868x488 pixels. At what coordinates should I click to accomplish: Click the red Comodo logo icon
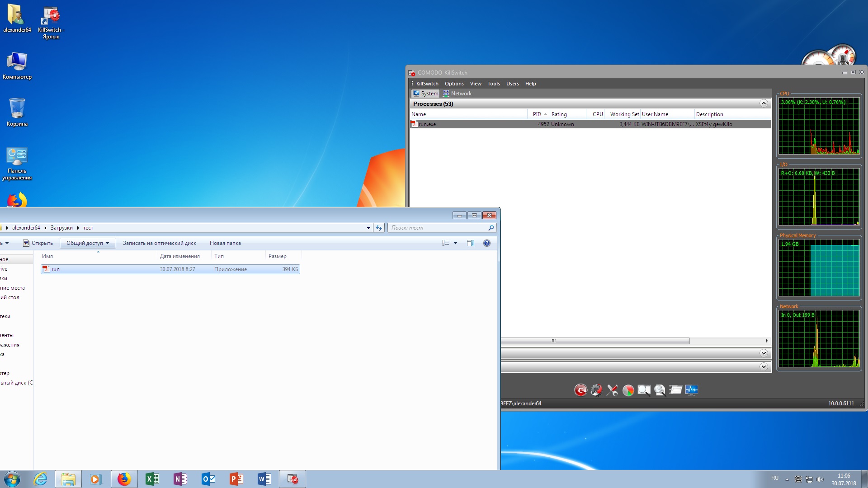[580, 390]
